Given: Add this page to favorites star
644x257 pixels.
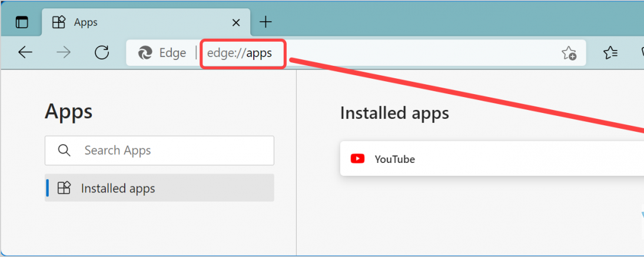Looking at the screenshot, I should coord(569,54).
